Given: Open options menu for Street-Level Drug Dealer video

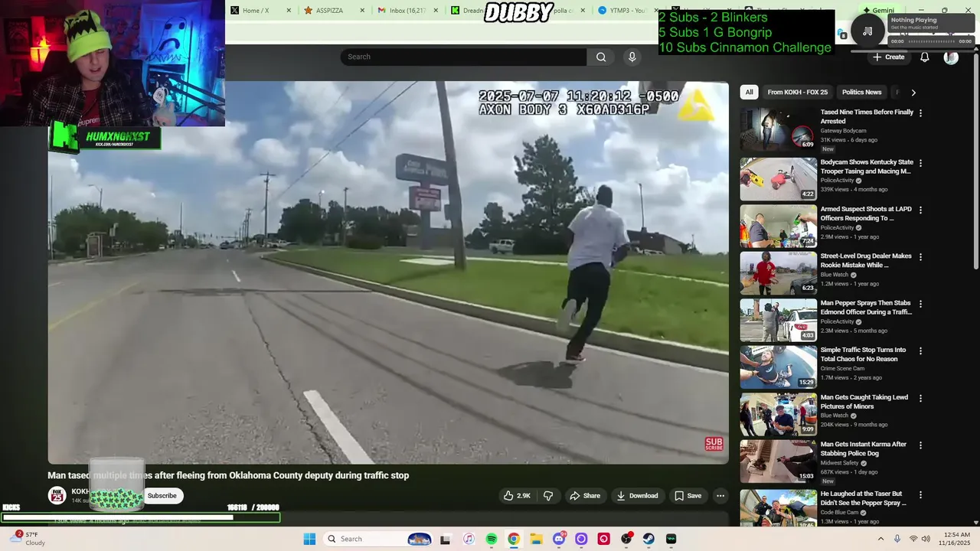Looking at the screenshot, I should point(920,257).
